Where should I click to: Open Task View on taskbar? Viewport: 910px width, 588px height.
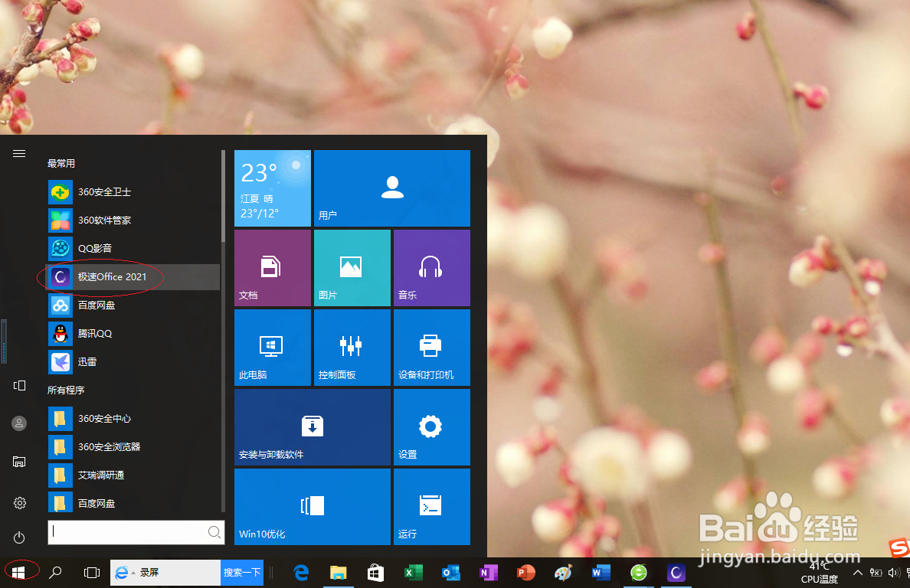(x=92, y=573)
